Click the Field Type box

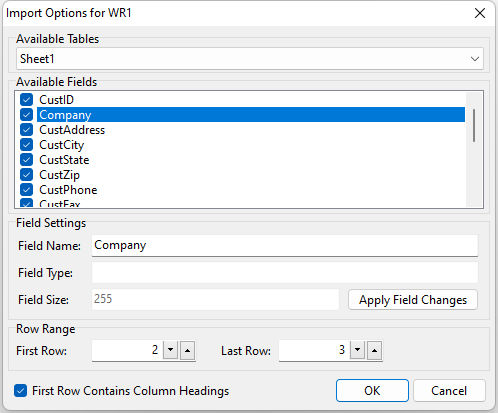[x=285, y=272]
